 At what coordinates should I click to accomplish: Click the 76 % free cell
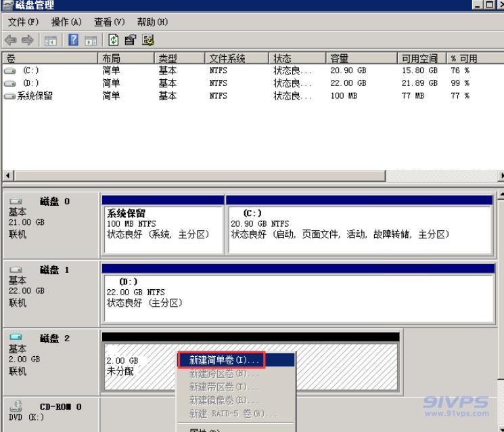click(x=460, y=70)
